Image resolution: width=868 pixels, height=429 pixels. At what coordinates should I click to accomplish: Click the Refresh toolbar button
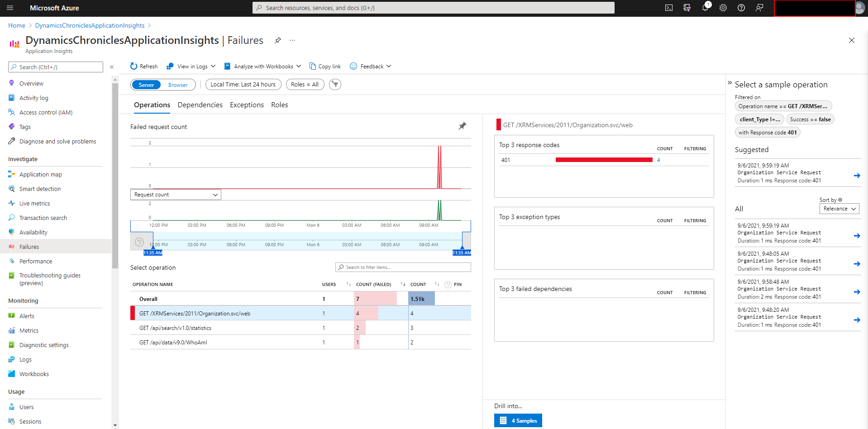coord(144,66)
